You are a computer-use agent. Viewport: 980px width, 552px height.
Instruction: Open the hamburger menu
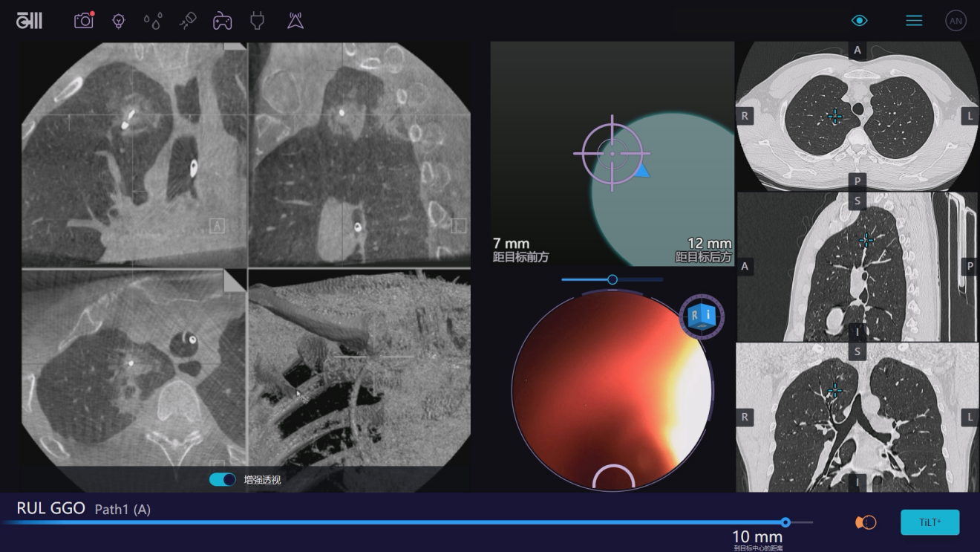tap(914, 21)
